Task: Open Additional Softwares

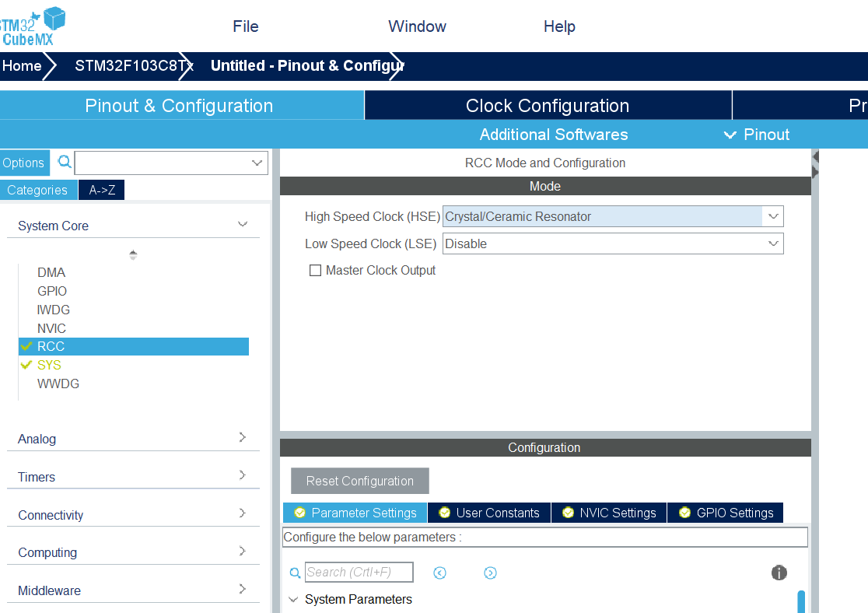Action: click(x=554, y=135)
